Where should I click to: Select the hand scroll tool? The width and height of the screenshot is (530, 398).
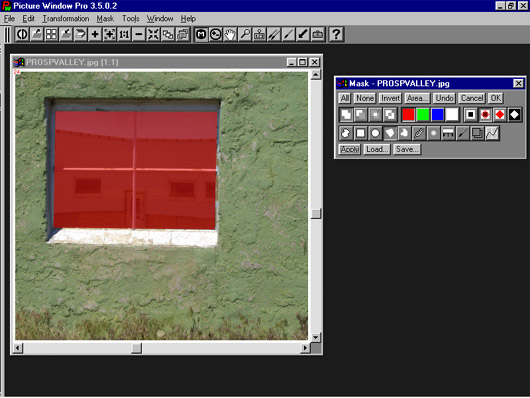[x=230, y=34]
